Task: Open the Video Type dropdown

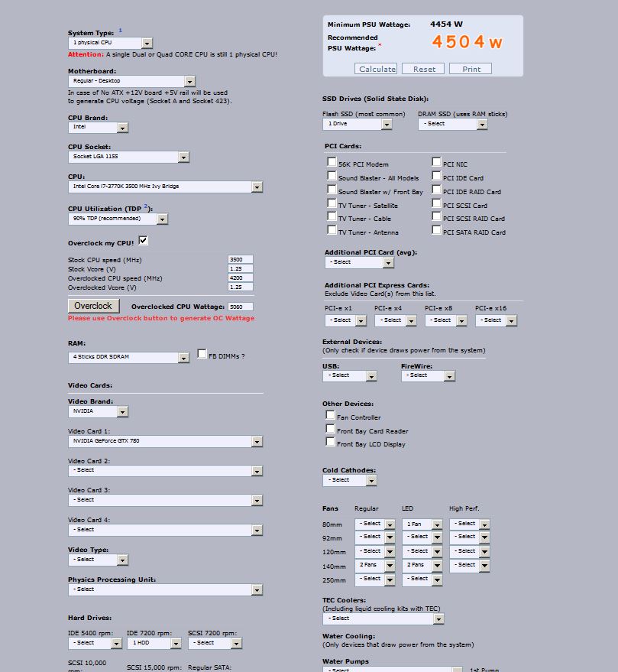Action: (98, 560)
